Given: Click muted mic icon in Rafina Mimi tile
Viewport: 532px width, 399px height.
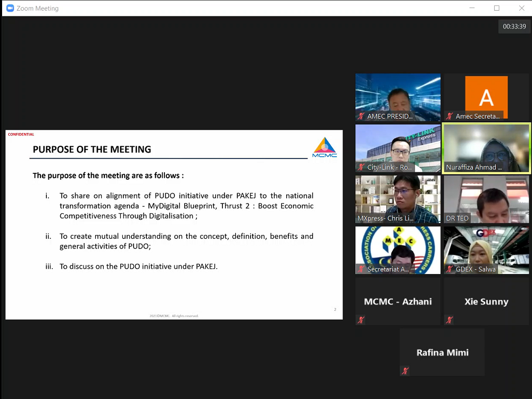Looking at the screenshot, I should 405,371.
